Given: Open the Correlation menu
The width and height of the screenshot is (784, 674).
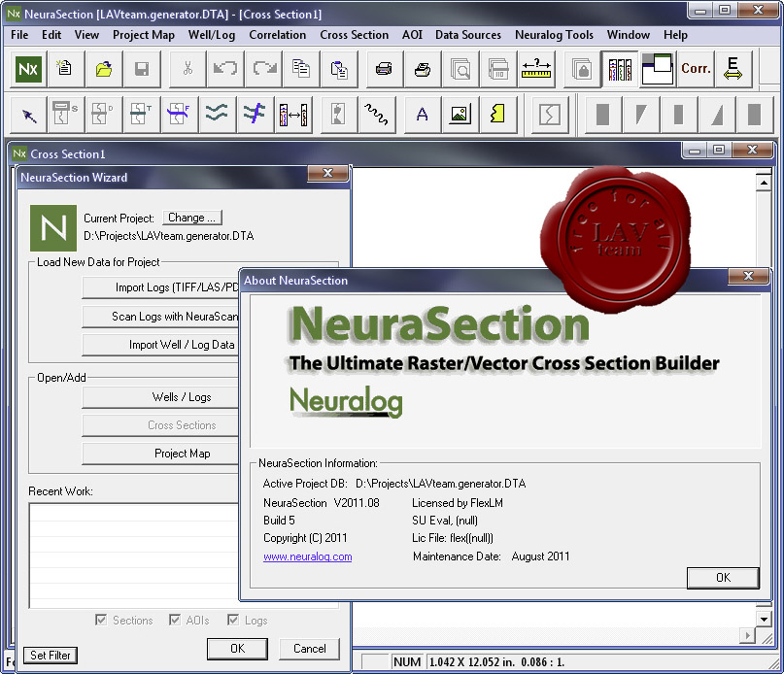Looking at the screenshot, I should [278, 35].
